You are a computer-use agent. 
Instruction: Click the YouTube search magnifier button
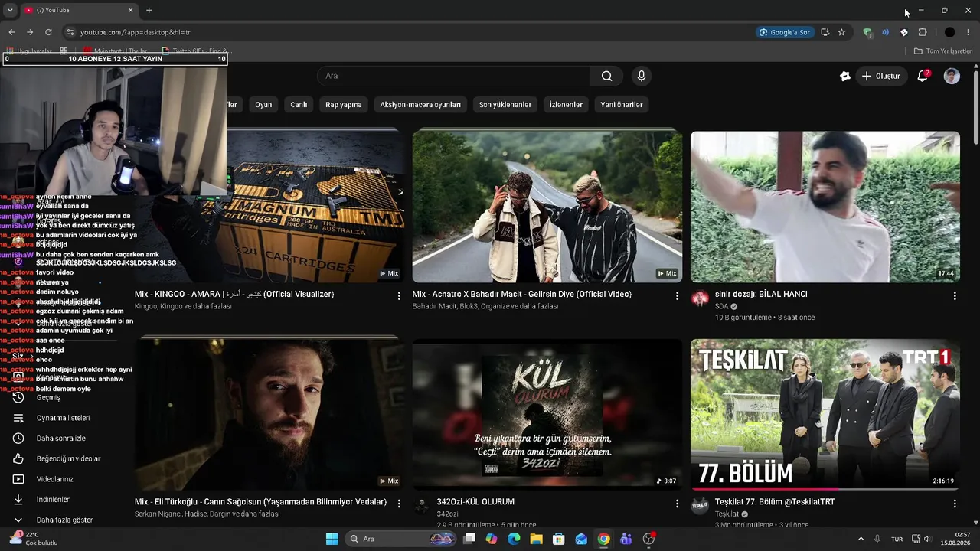(x=606, y=76)
